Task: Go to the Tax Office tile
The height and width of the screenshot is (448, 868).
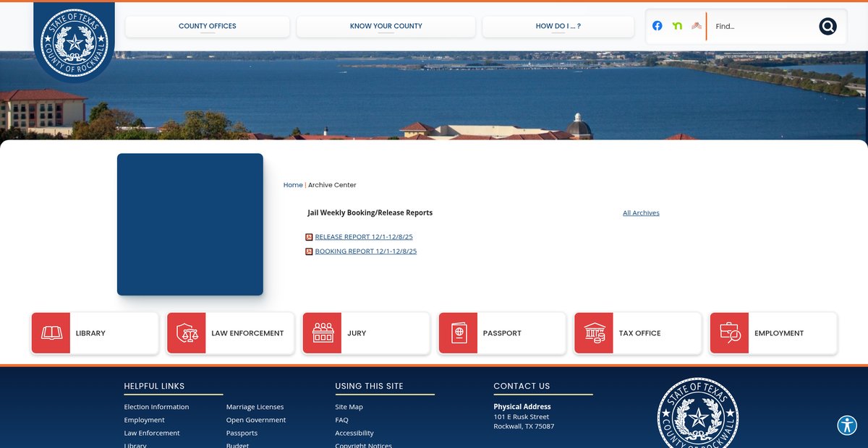Action: coord(637,333)
